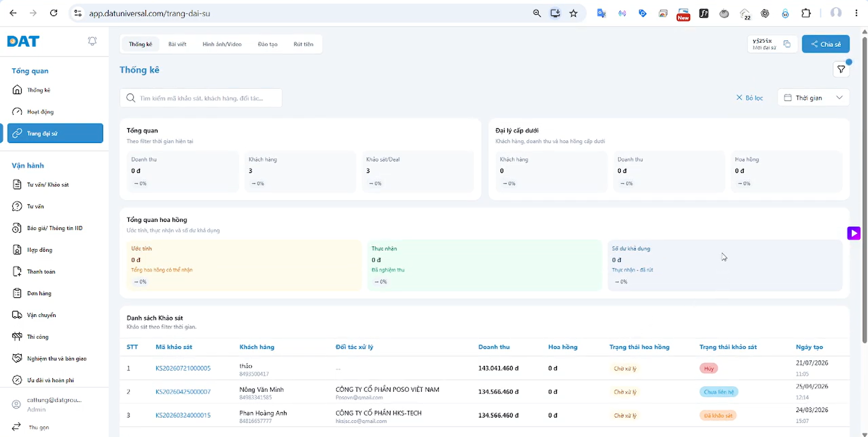Screen dimensions: 868x437
Task: Click the purple play side button
Action: point(854,233)
